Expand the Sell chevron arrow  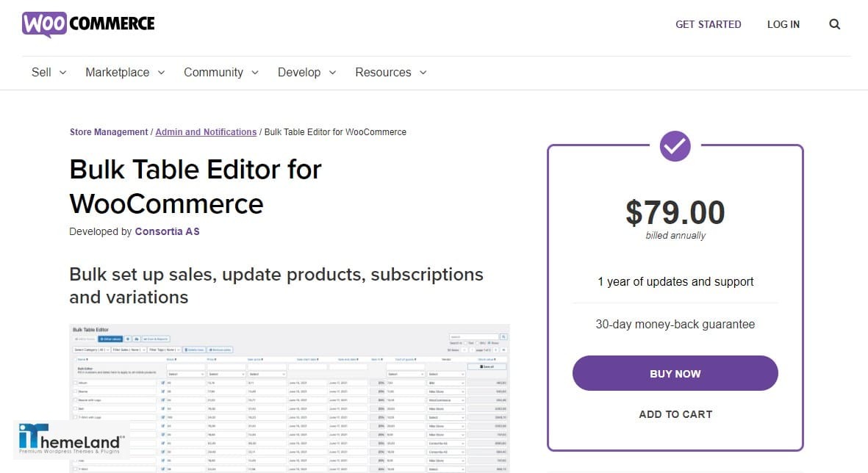pyautogui.click(x=62, y=73)
